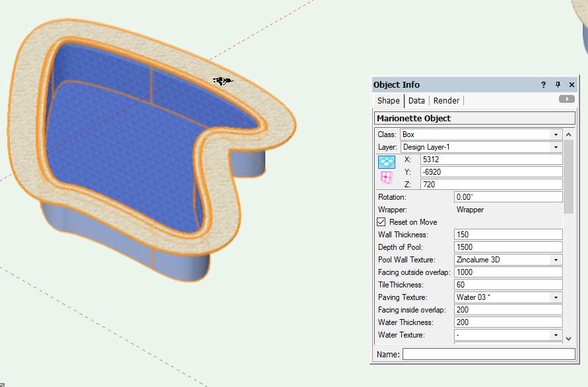
Task: Open the Paving Texture dropdown
Action: pos(508,297)
